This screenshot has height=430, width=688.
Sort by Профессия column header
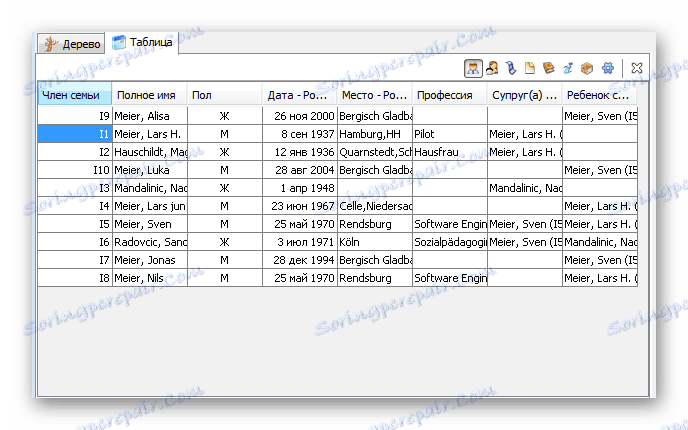pyautogui.click(x=450, y=95)
